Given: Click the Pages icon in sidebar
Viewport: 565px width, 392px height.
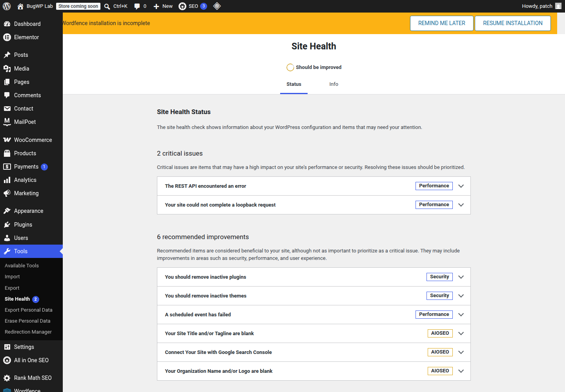Looking at the screenshot, I should (x=7, y=82).
